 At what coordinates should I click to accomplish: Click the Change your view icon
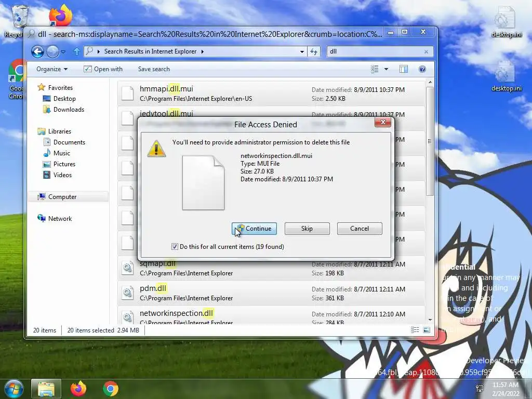[x=375, y=69]
